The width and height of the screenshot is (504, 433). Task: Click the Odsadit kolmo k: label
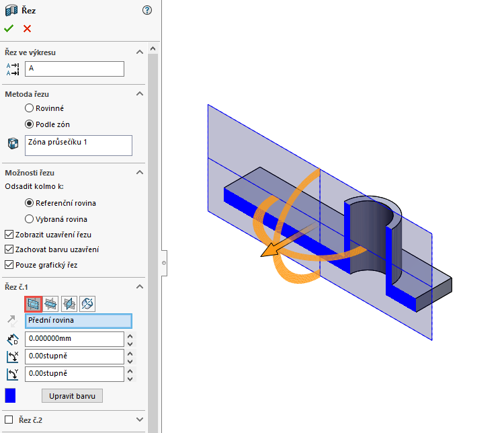pos(34,187)
